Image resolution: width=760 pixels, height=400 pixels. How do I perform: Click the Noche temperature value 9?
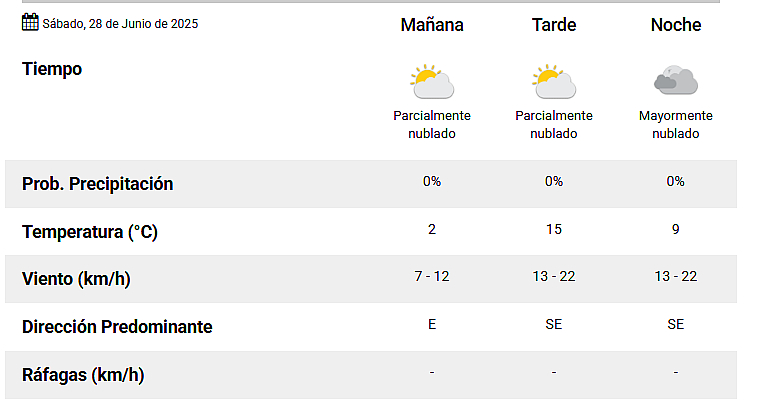click(x=676, y=229)
